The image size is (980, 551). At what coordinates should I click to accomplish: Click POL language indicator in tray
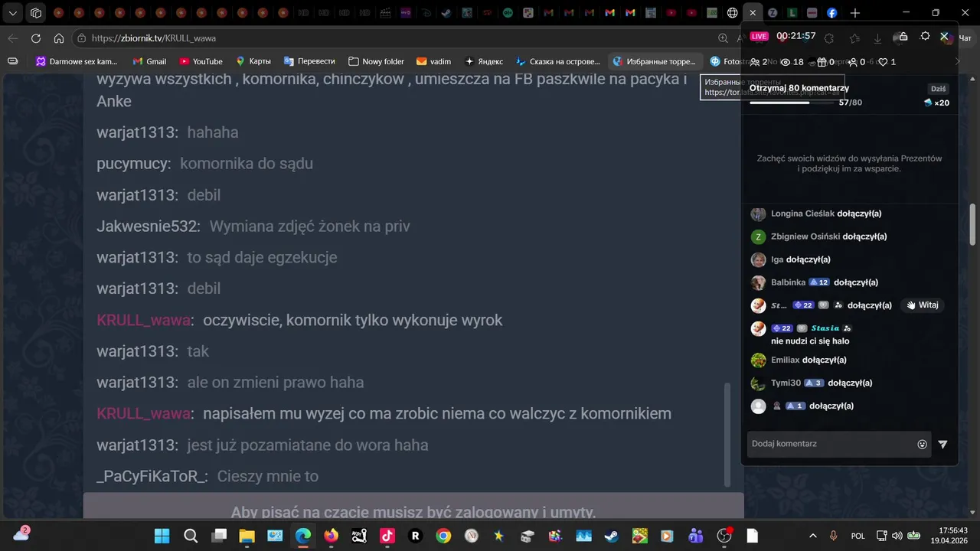pos(858,536)
